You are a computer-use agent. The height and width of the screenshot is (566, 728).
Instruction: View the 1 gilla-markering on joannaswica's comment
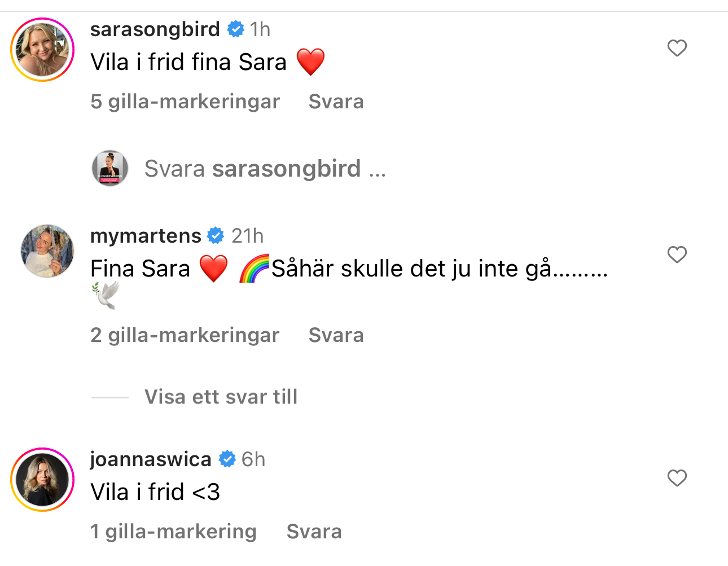[x=173, y=532]
